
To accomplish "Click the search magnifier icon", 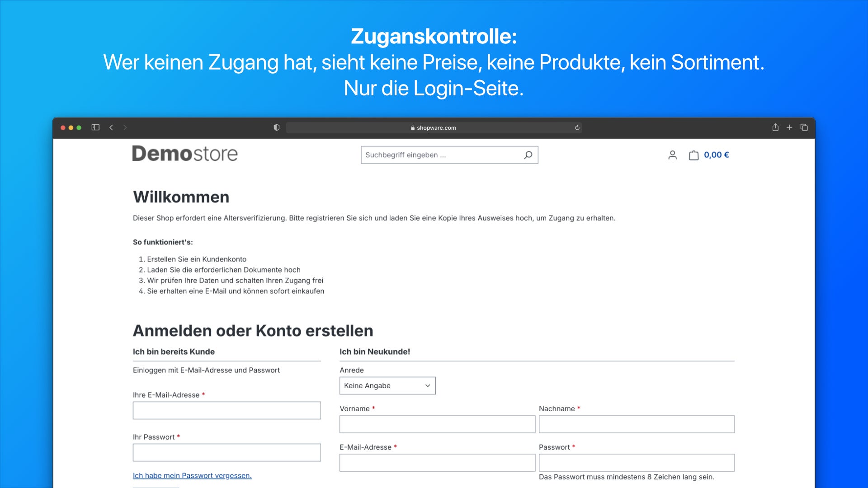I will 528,155.
